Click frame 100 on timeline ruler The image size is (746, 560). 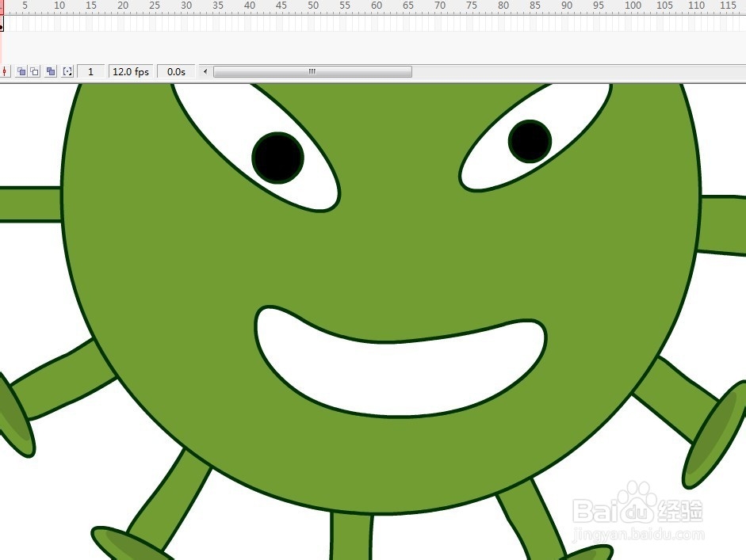[x=633, y=6]
